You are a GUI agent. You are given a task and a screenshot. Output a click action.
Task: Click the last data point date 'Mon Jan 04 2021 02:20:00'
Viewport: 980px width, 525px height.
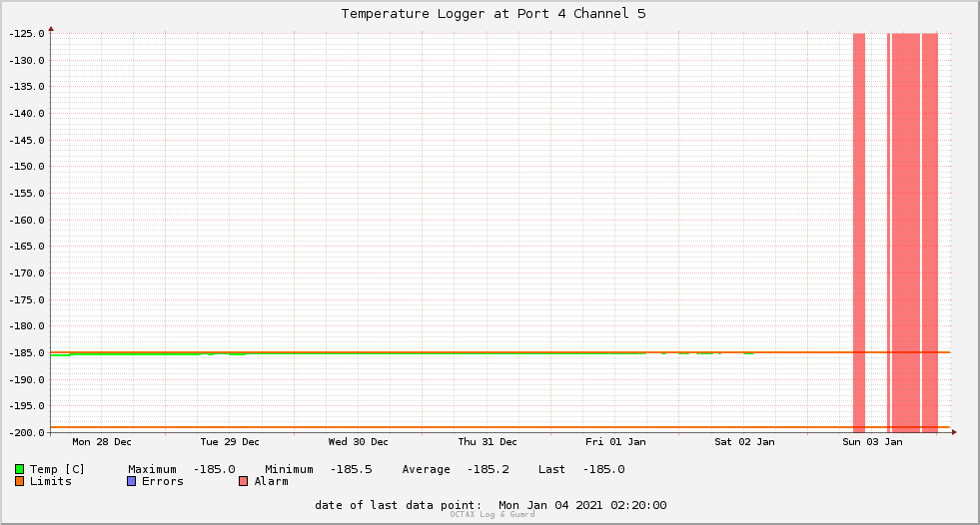(x=582, y=505)
